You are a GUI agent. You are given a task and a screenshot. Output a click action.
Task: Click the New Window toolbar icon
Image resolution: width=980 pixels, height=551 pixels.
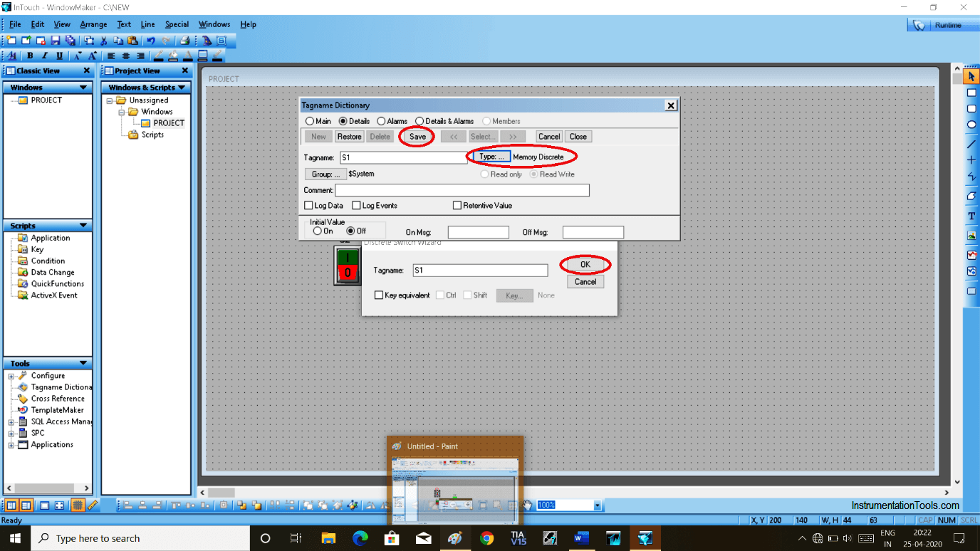click(x=11, y=41)
